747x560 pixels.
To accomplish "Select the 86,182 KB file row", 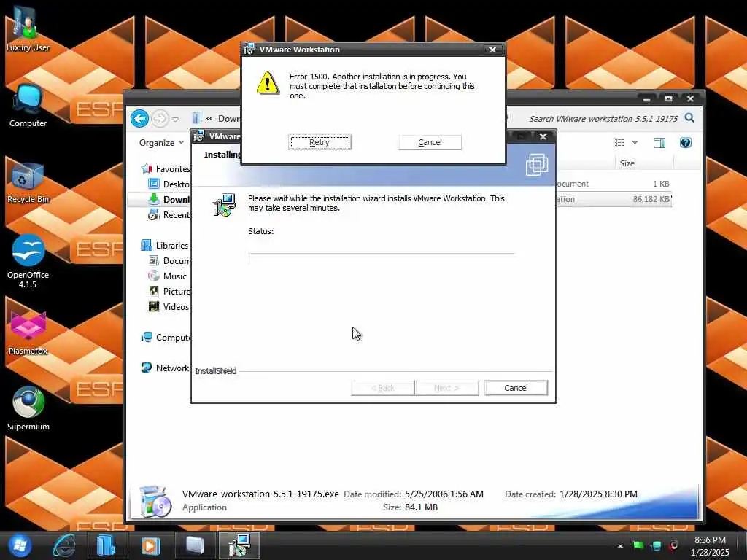I will coord(614,199).
